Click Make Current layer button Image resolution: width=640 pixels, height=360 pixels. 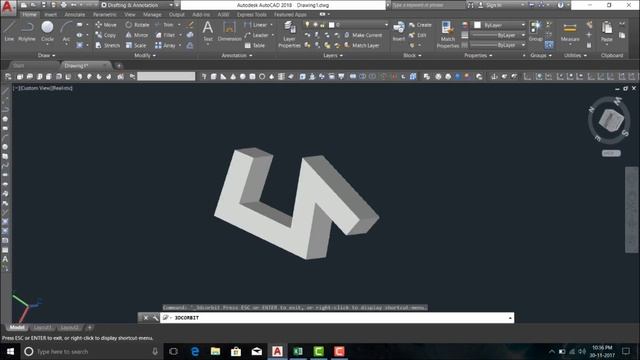pos(363,35)
